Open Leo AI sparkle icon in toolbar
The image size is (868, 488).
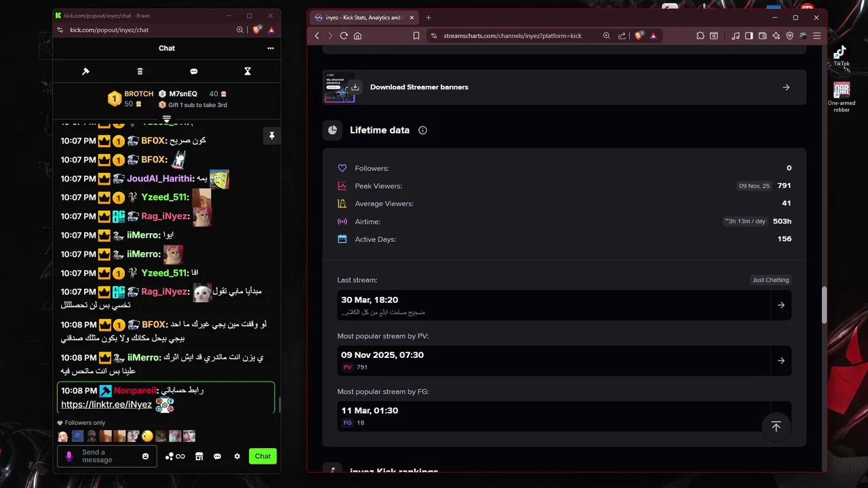point(776,36)
